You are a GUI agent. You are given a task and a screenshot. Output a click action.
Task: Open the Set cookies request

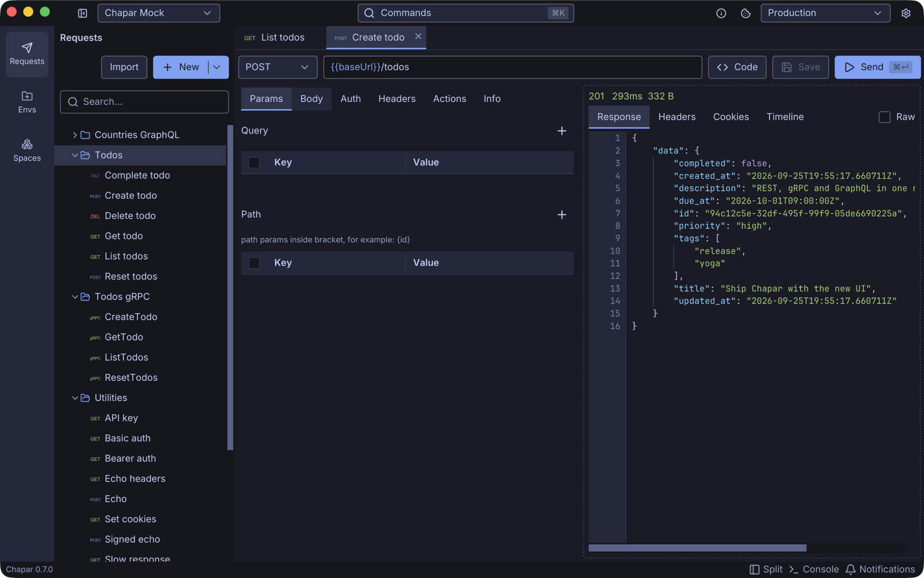tap(141, 519)
